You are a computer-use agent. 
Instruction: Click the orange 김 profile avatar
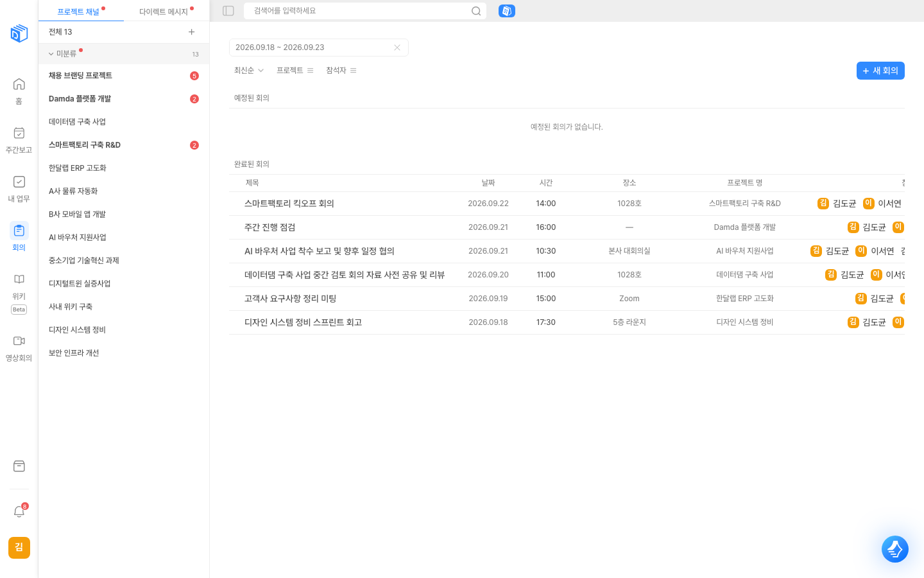point(19,548)
